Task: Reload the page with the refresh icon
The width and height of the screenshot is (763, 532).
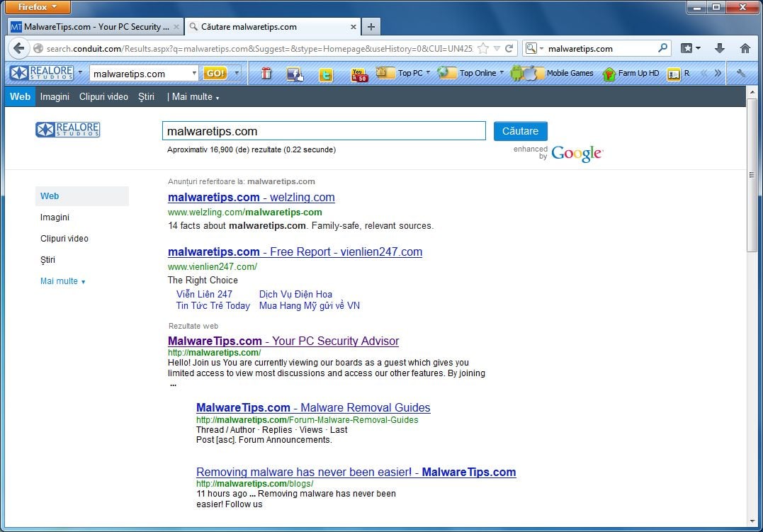Action: tap(509, 48)
